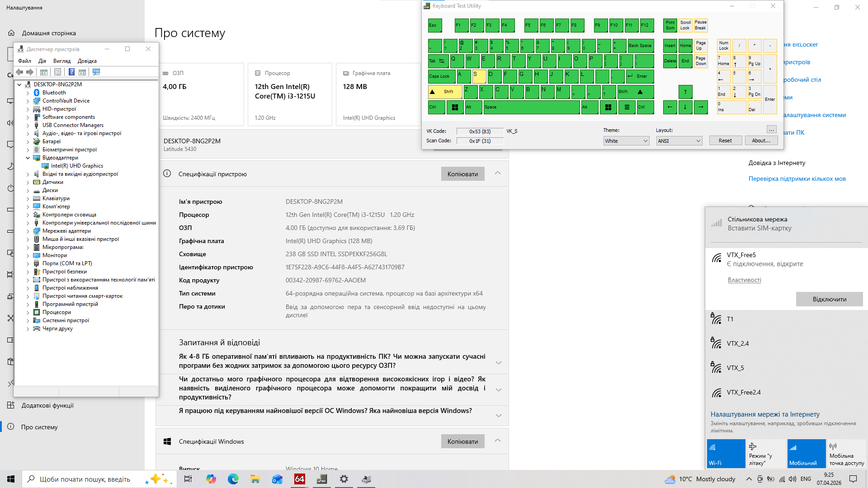The width and height of the screenshot is (868, 488).
Task: Click blue help icon in Device Manager toolbar
Action: (71, 72)
